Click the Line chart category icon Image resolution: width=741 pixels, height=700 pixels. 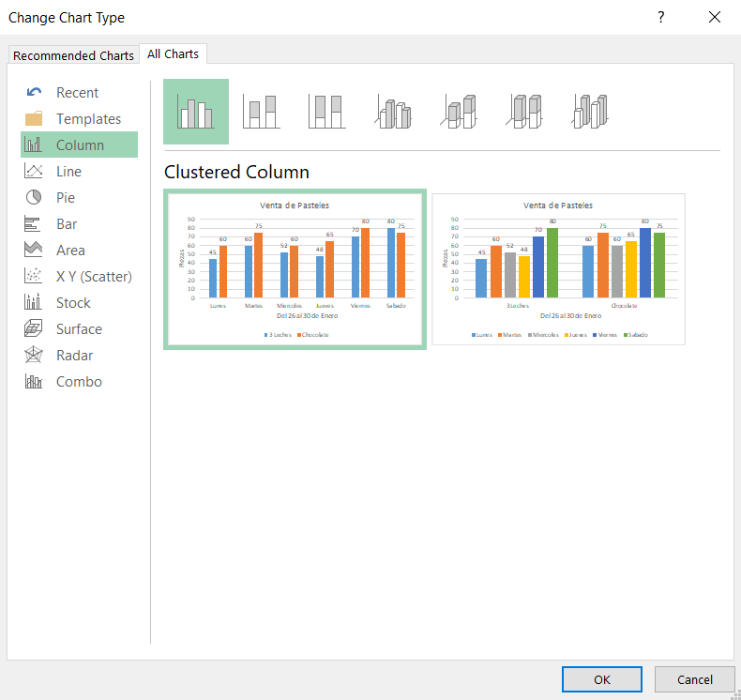click(x=33, y=171)
